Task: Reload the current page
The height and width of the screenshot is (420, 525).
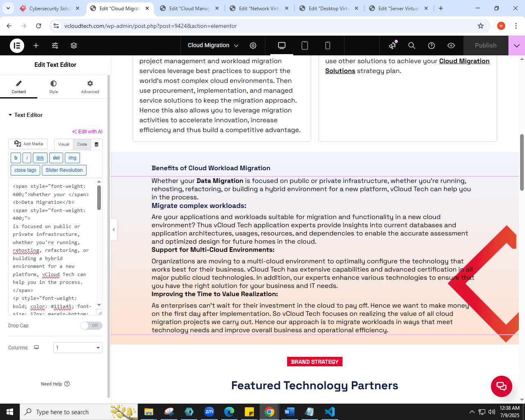Action: coord(39,26)
